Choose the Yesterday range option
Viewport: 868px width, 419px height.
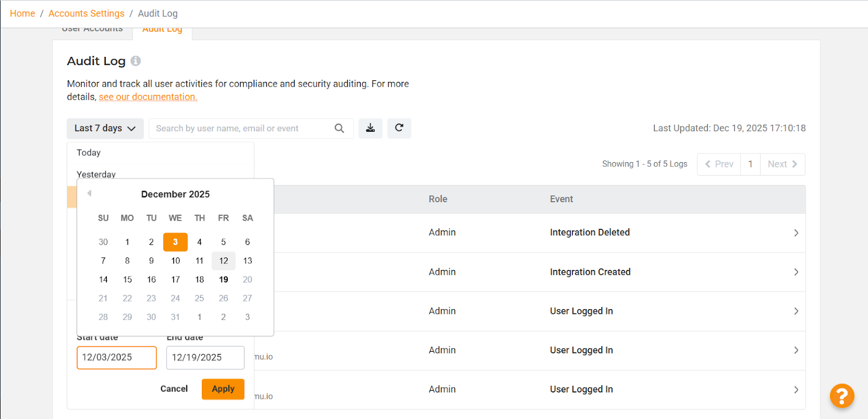[x=97, y=173]
